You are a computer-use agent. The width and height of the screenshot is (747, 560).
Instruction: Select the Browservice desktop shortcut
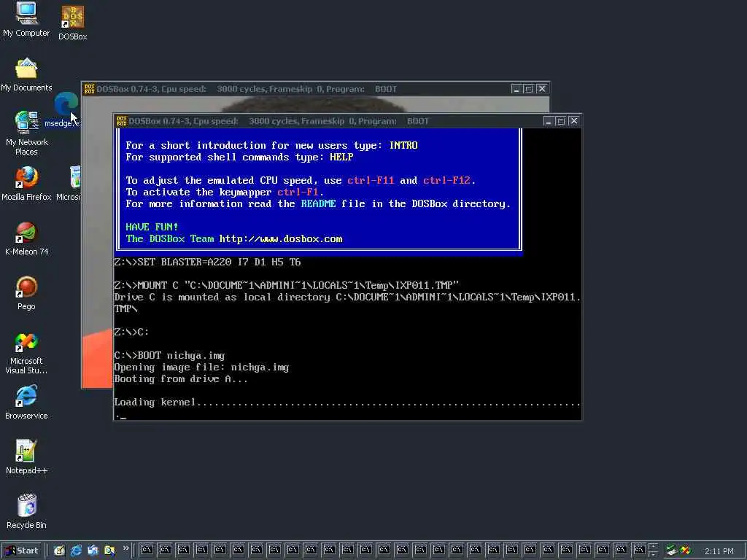tap(26, 402)
